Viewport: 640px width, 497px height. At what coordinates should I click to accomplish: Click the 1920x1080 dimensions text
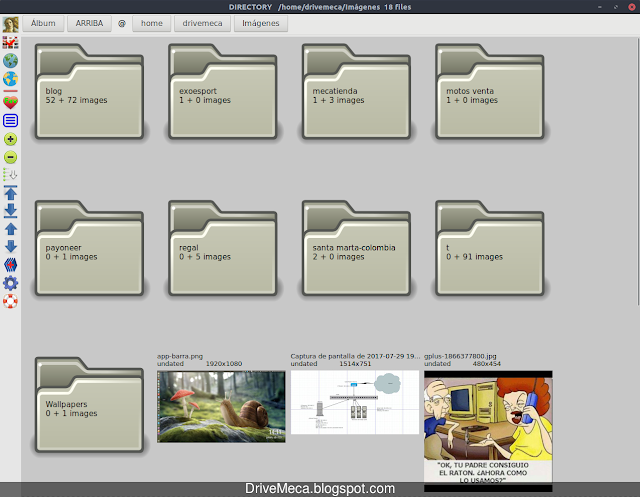click(x=224, y=364)
